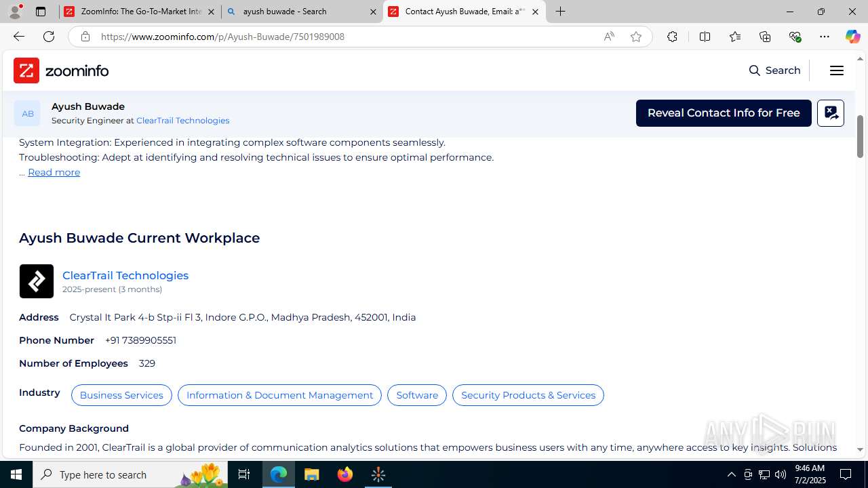
Task: Show hidden system tray icons
Action: 731,474
